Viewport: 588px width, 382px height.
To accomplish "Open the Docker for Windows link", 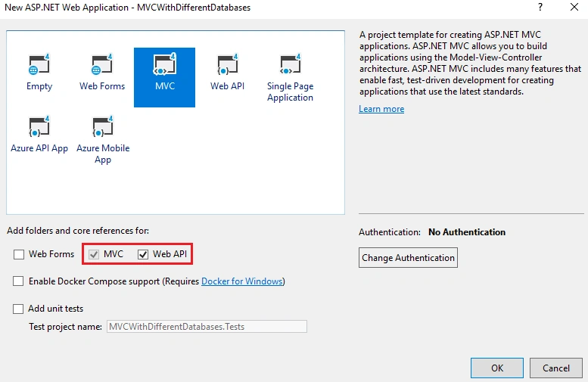I will [242, 281].
